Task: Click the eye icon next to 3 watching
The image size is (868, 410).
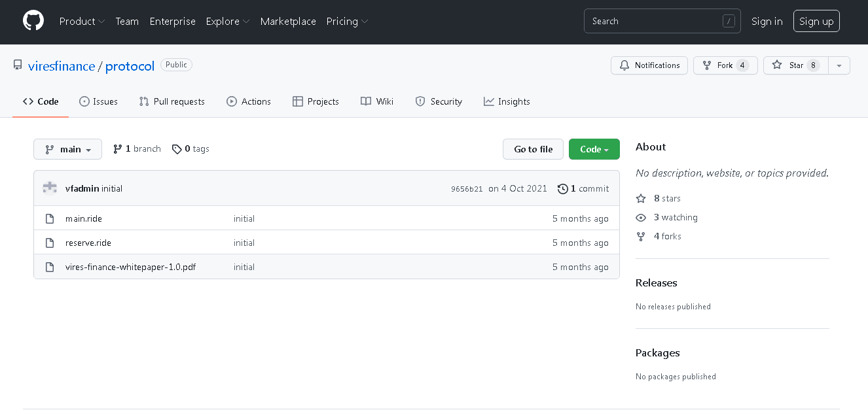Action: (x=641, y=217)
